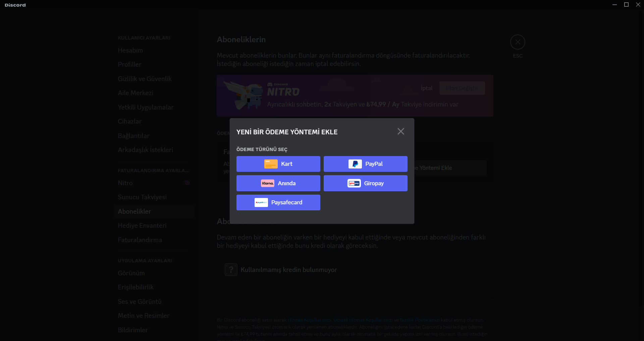Image resolution: width=644 pixels, height=341 pixels.
Task: Click the FATURALANDIRMA AYARLARI section header
Action: click(x=153, y=170)
